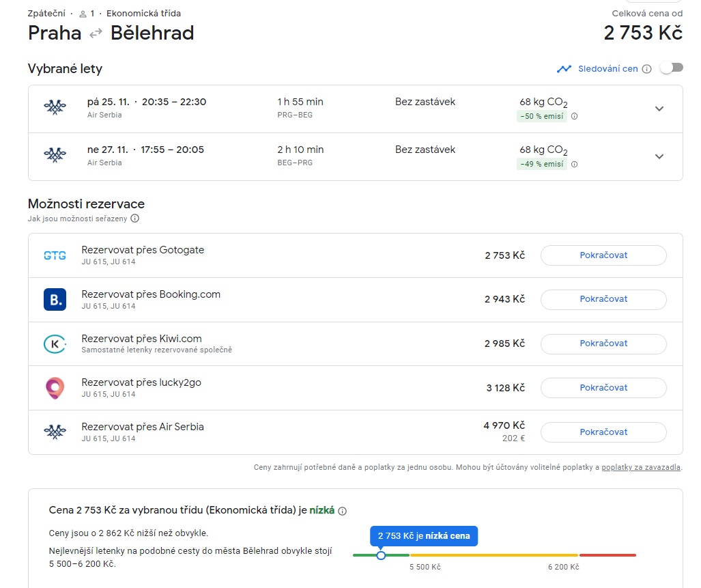Viewport: 701px width, 588px height.
Task: Expand the outbound PRG–BEG flight details
Action: click(x=659, y=109)
